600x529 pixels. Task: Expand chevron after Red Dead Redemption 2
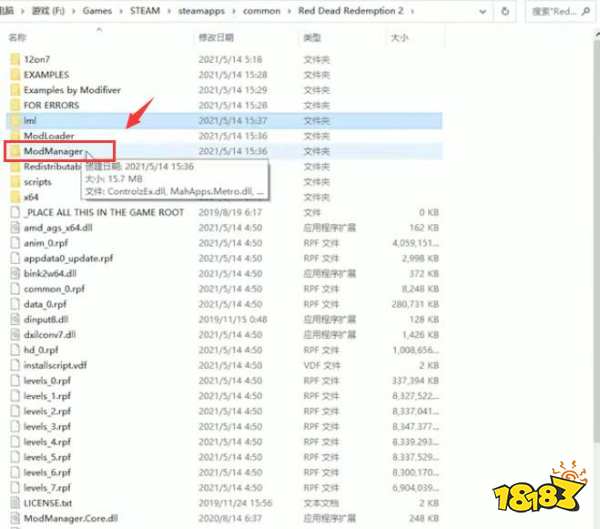[x=412, y=11]
